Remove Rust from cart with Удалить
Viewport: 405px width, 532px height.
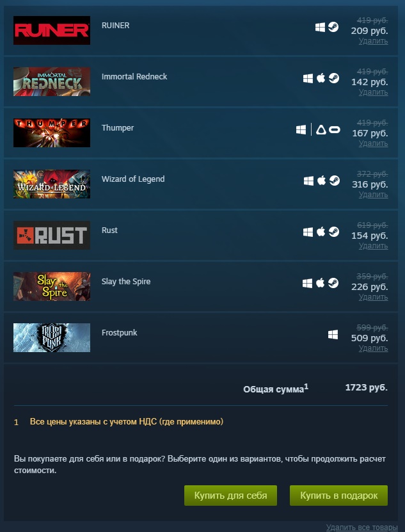373,246
